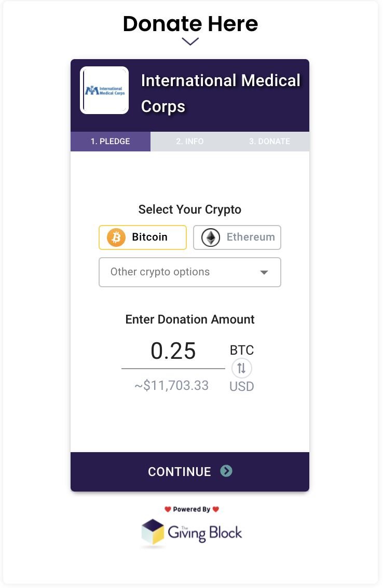Click the orange Bitcoin coin icon
The width and height of the screenshot is (383, 588).
point(116,237)
